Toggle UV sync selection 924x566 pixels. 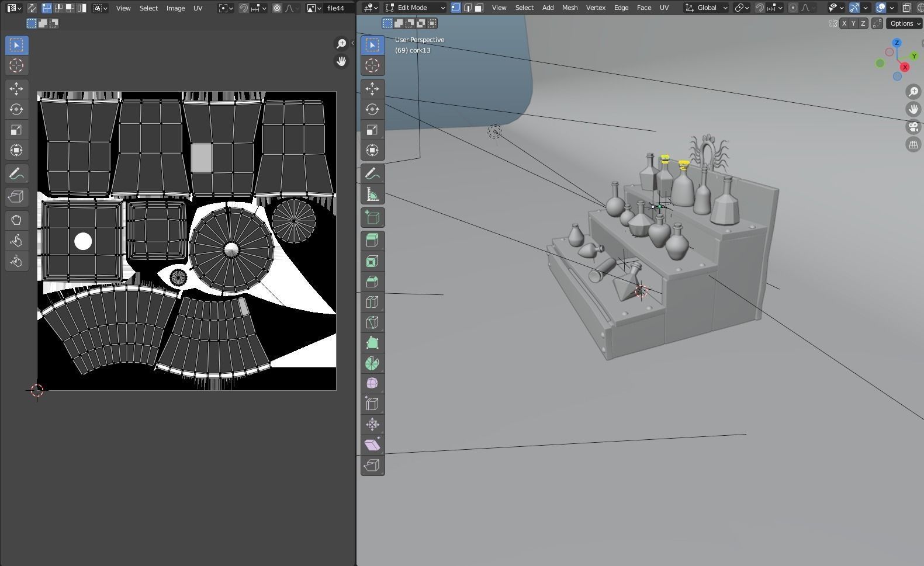coord(32,8)
